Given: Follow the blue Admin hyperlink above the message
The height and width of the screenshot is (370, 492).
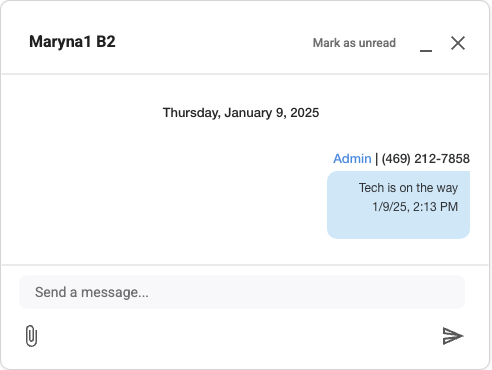Looking at the screenshot, I should [352, 159].
